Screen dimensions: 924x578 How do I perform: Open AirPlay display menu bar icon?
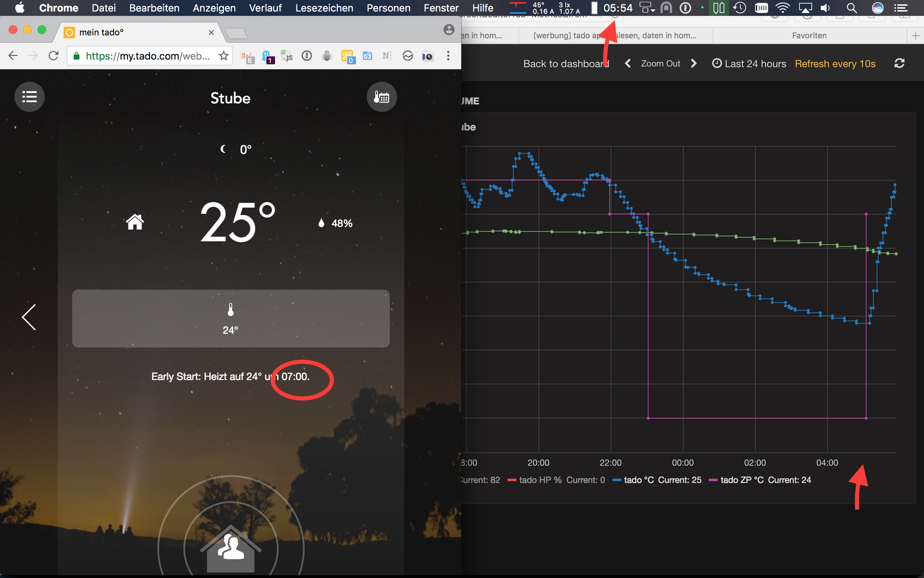(x=805, y=8)
